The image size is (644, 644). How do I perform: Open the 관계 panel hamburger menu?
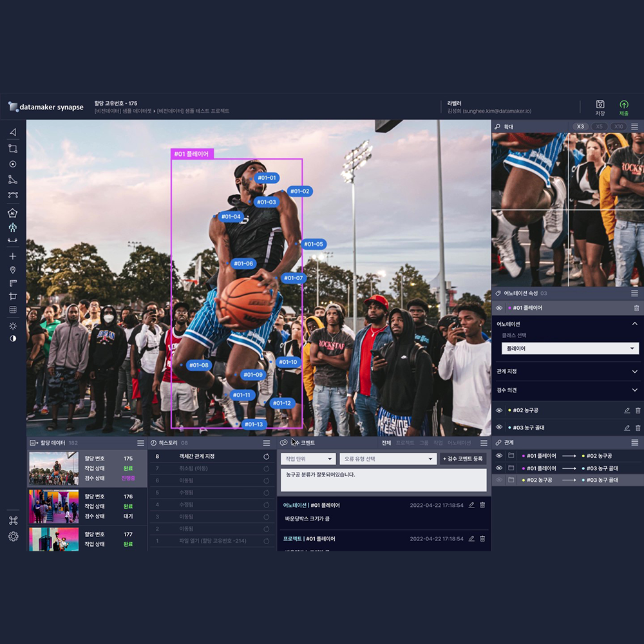click(x=634, y=442)
